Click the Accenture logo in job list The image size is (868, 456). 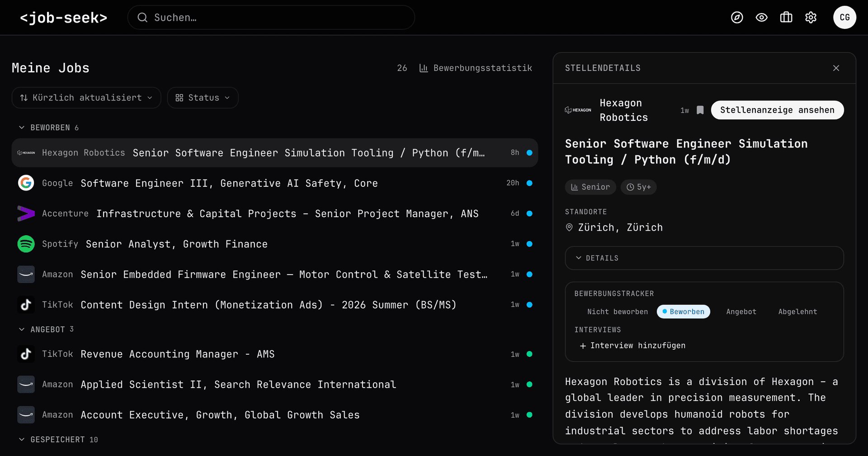click(26, 213)
